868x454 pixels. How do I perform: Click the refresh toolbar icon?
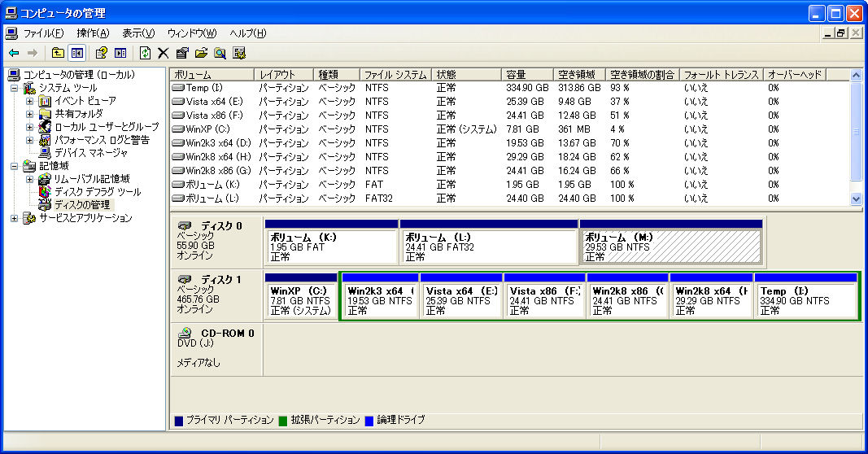(x=145, y=53)
